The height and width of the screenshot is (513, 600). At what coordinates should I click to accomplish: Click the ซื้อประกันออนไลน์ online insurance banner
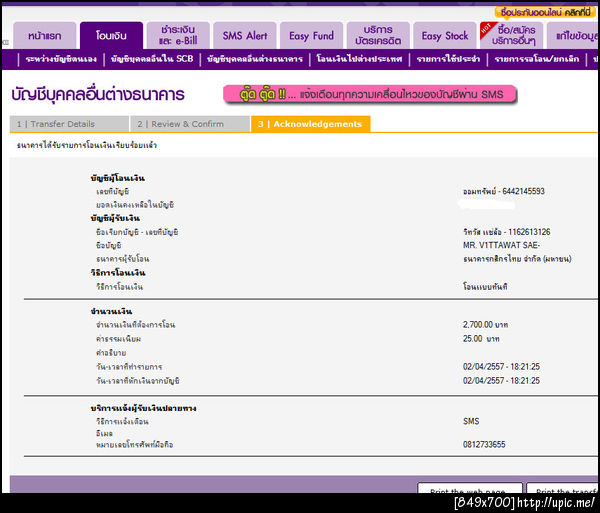pos(546,12)
